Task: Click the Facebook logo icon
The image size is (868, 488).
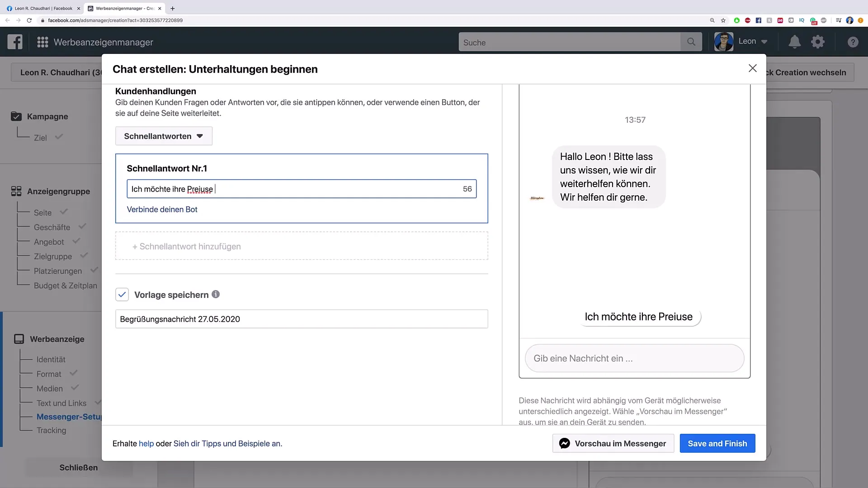Action: 15,42
